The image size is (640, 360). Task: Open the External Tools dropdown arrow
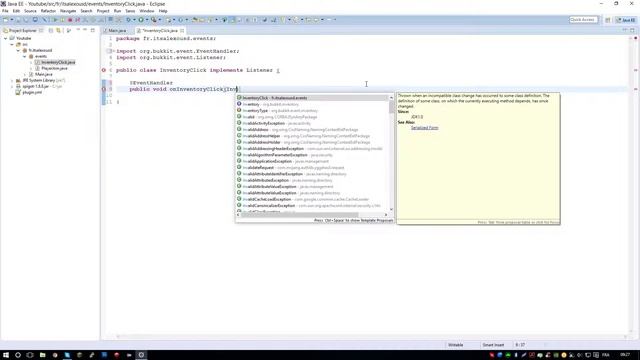(160, 20)
